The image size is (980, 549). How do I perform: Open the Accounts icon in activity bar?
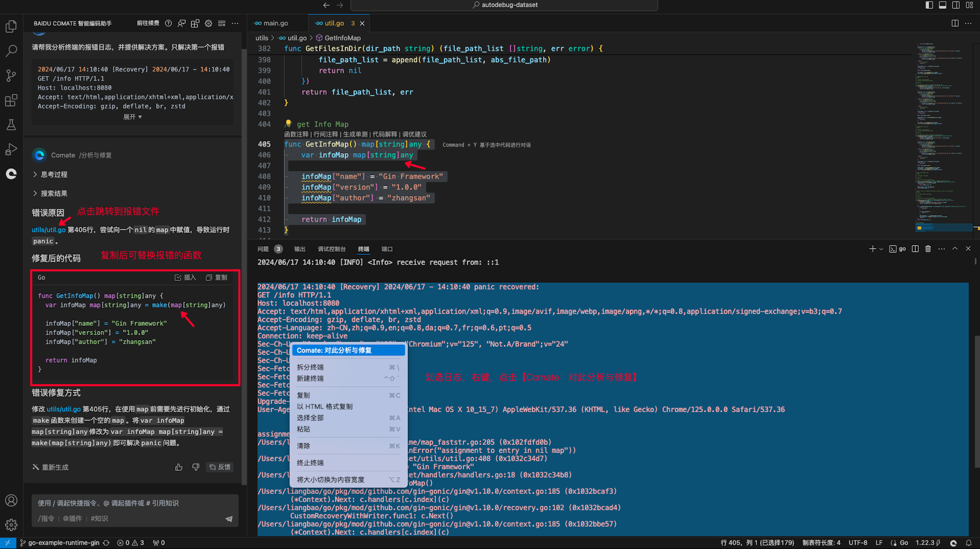pyautogui.click(x=11, y=500)
